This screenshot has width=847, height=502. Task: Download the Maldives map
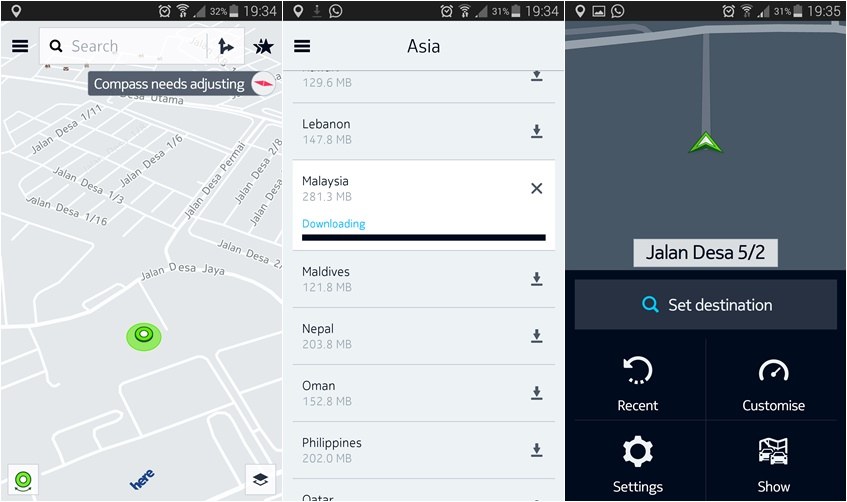(x=536, y=279)
